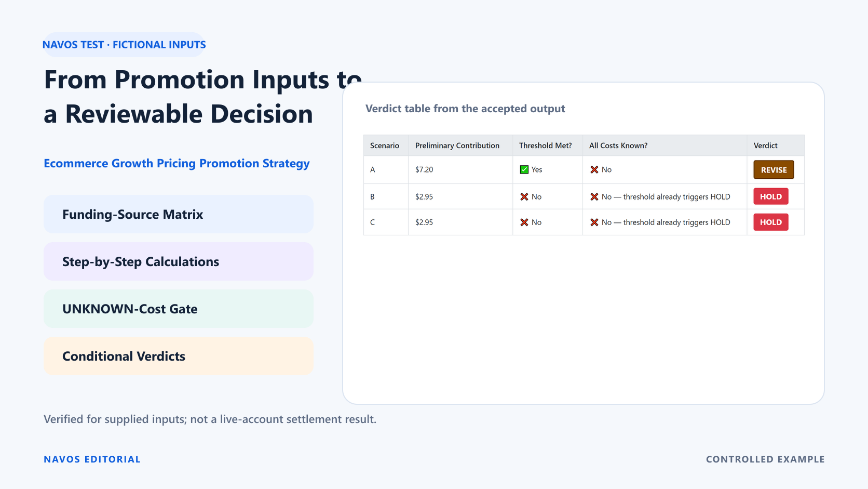Click scenario label A
The height and width of the screenshot is (489, 868).
(373, 169)
